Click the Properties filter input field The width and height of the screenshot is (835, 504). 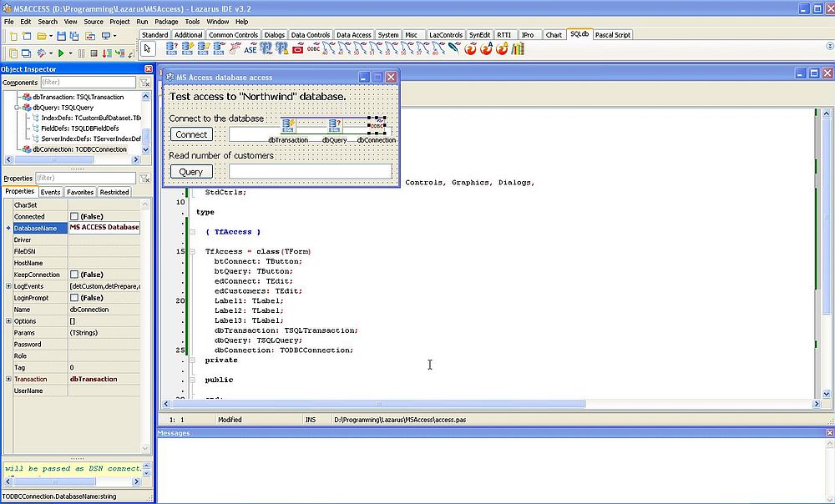pos(85,179)
